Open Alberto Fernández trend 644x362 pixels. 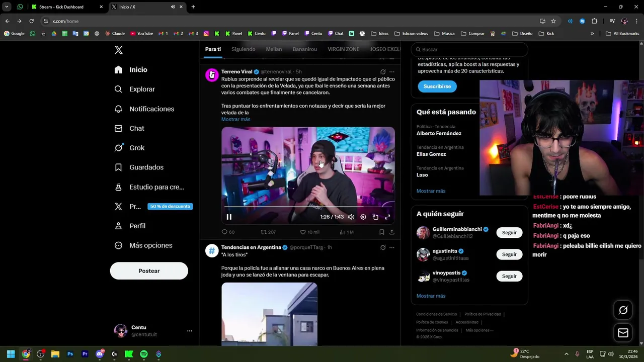click(x=439, y=133)
